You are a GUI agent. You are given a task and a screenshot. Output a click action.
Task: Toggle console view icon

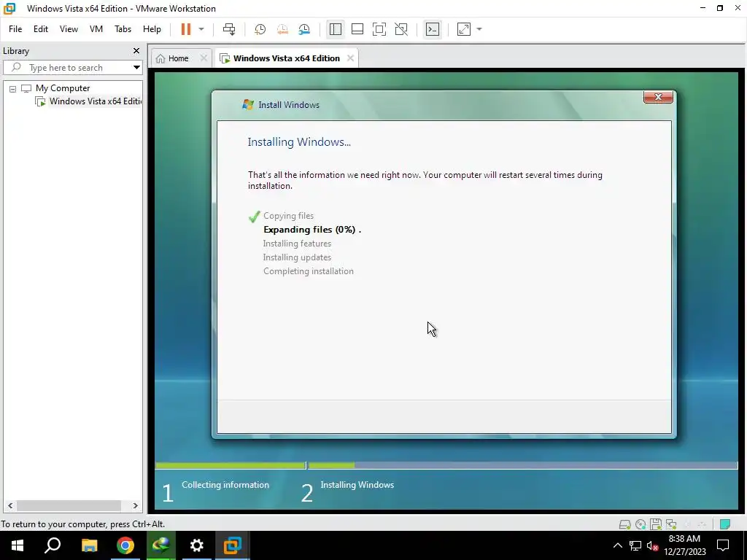click(x=433, y=29)
